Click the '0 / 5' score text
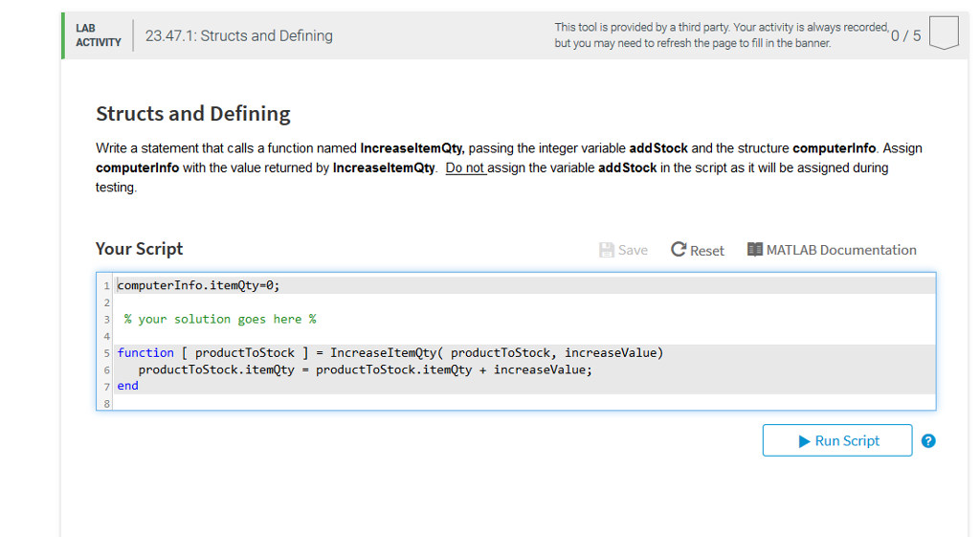Viewport: 980px width, 537px height. [905, 35]
